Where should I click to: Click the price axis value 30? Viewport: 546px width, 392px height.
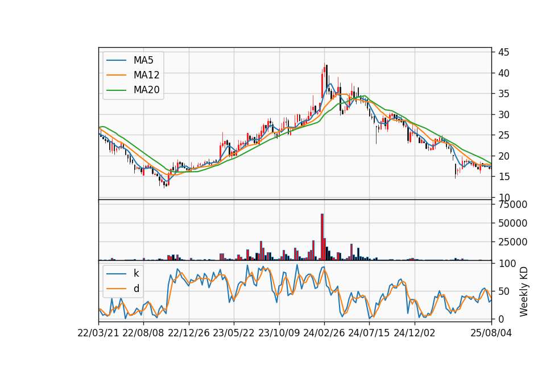pos(503,114)
